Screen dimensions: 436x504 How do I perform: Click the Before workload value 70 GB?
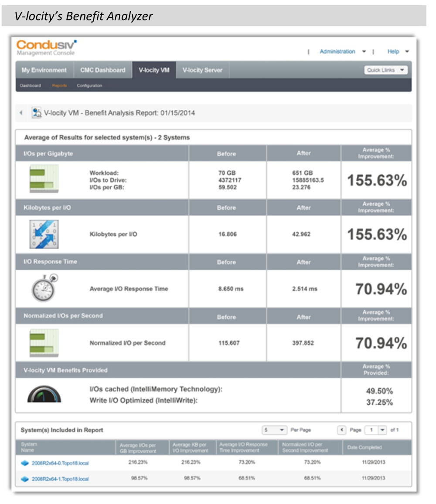[x=227, y=173]
